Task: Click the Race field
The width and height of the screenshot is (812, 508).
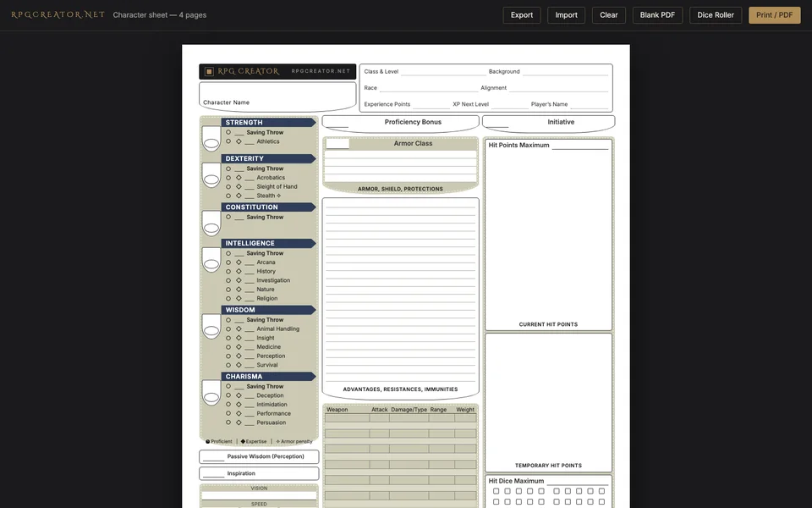Action: tap(429, 87)
